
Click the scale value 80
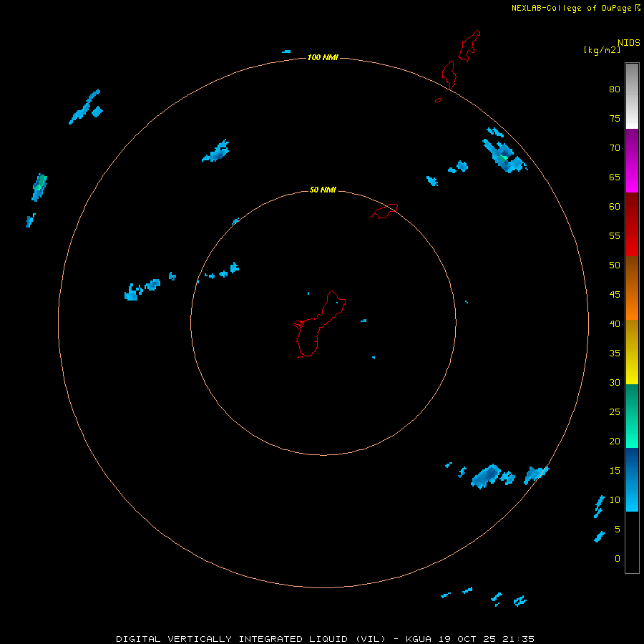(615, 89)
